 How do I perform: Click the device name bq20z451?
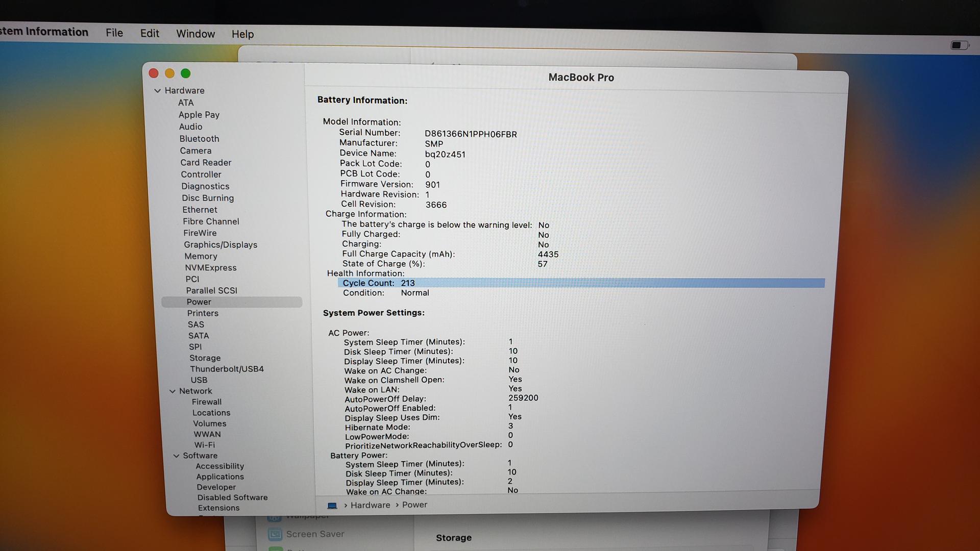point(445,154)
